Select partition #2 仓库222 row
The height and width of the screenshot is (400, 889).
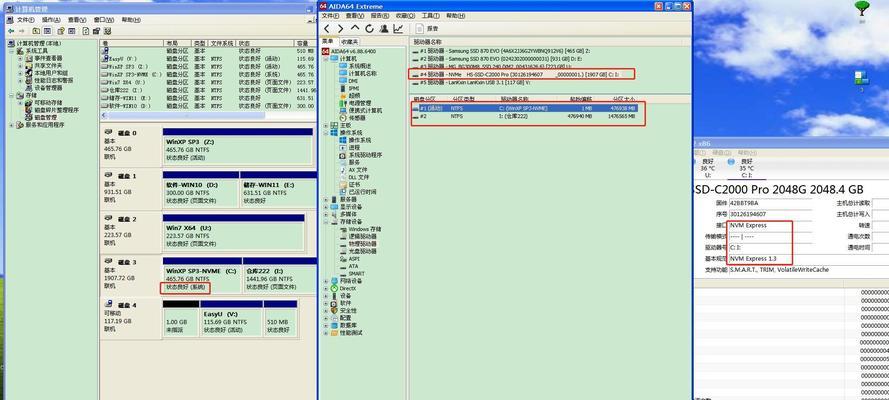[526, 116]
